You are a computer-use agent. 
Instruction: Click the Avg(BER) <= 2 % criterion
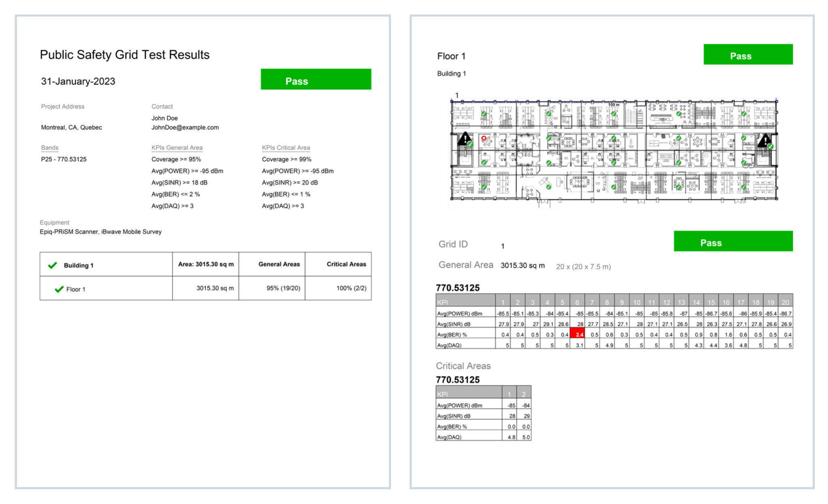point(176,194)
